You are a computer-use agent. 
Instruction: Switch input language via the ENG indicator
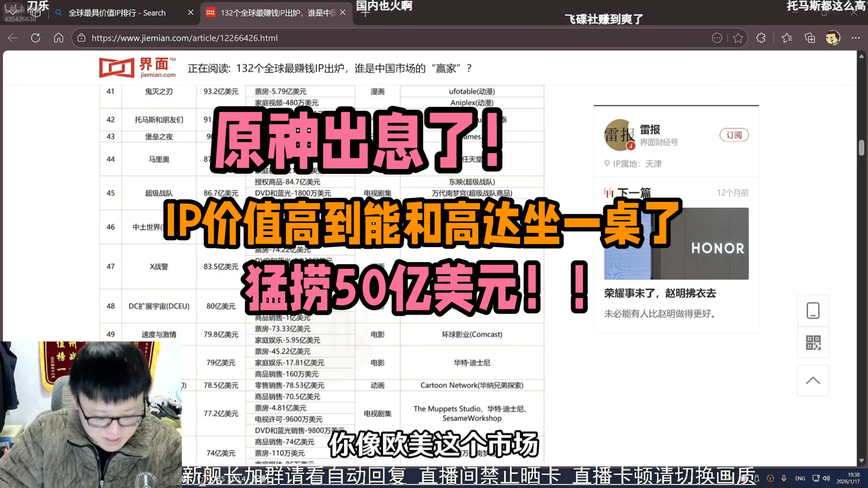[800, 478]
